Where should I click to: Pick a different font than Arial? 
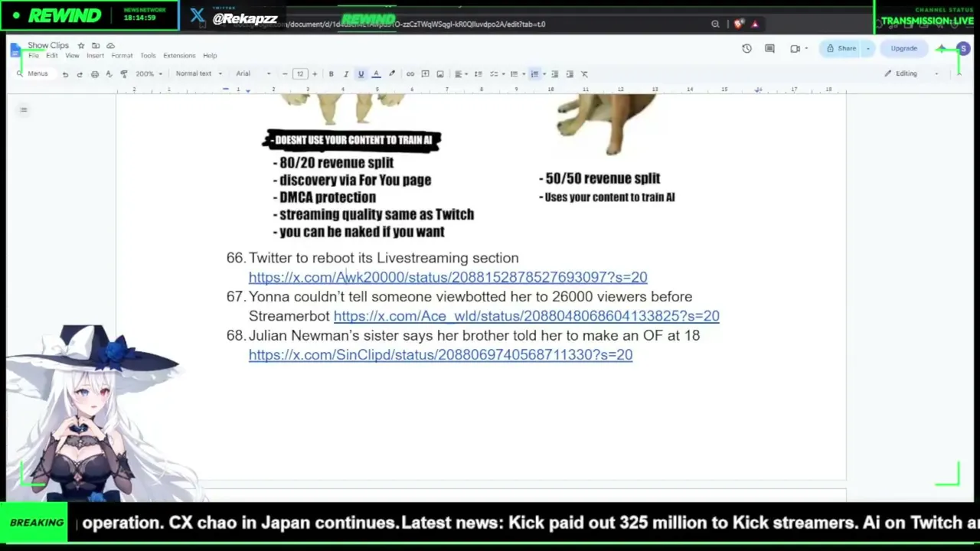(253, 74)
